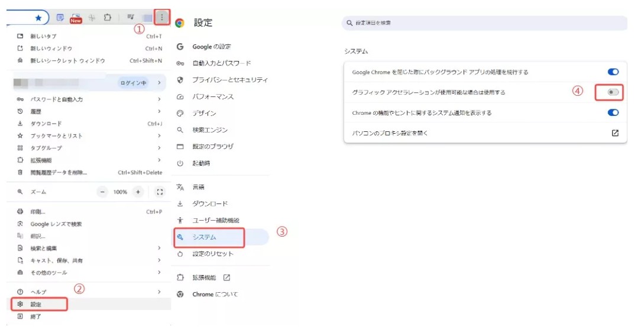Click the fullscreen icon next to zoom
The width and height of the screenshot is (644, 336).
tap(160, 192)
